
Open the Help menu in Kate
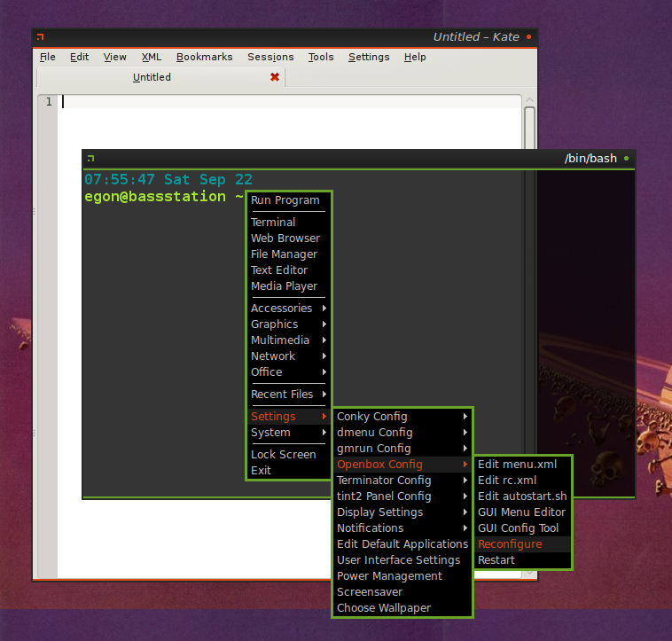[415, 57]
